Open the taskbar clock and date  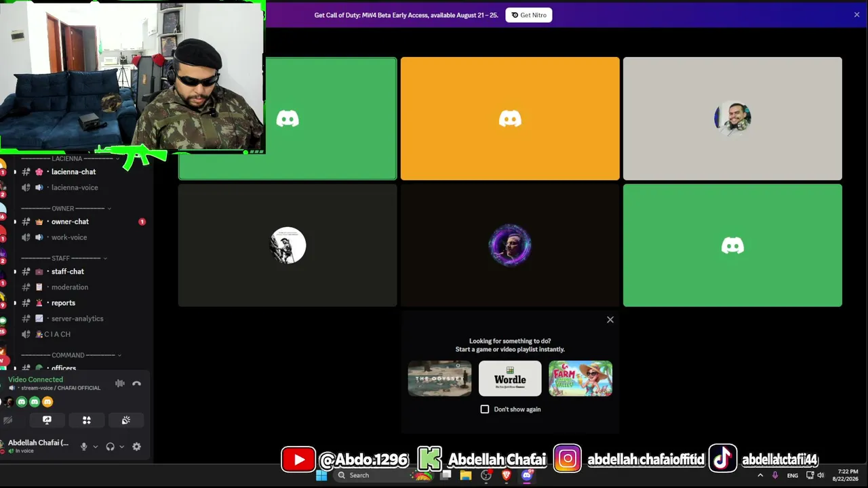[848, 475]
